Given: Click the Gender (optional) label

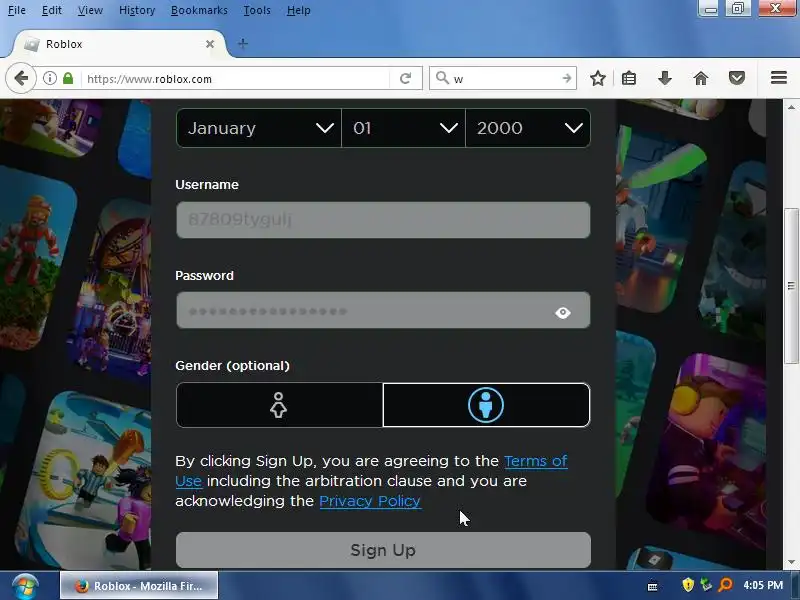Looking at the screenshot, I should pos(232,366).
